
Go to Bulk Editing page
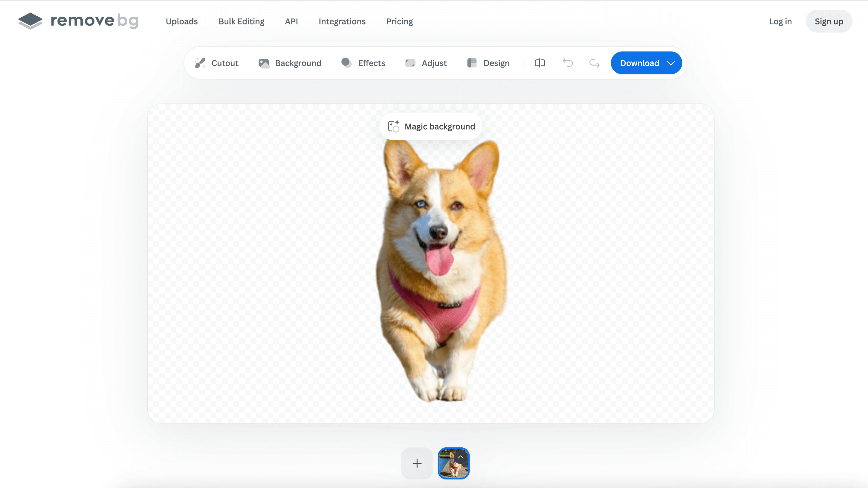(241, 22)
